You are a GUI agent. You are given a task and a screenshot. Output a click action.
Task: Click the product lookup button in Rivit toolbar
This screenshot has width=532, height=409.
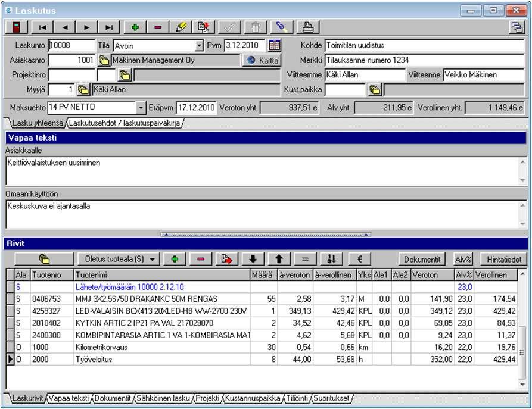(x=44, y=259)
